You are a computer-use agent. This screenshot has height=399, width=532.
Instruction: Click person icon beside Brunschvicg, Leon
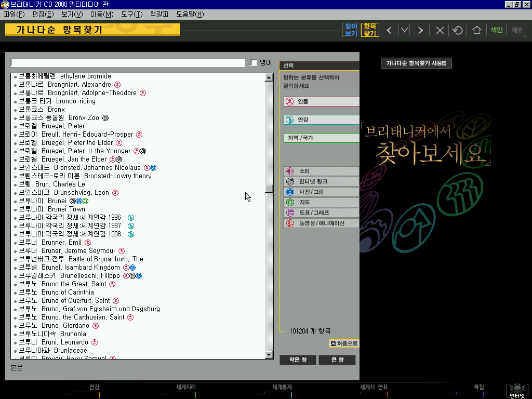115,193
